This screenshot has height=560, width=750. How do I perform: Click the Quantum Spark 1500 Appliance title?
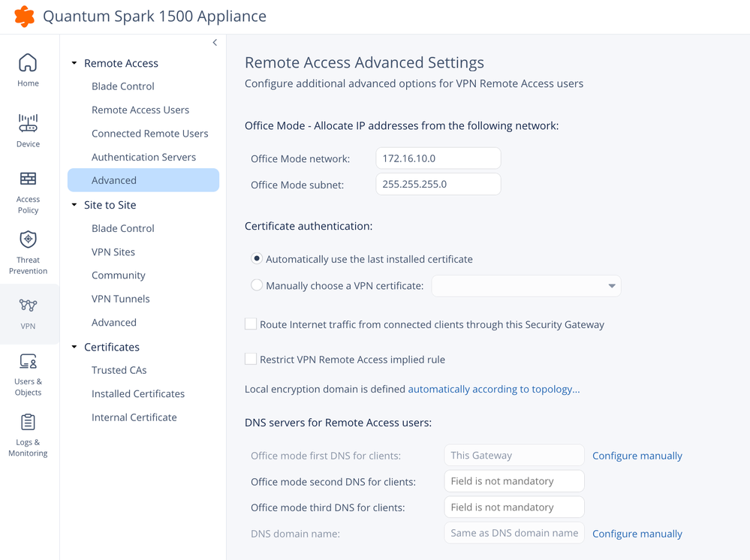click(x=155, y=16)
